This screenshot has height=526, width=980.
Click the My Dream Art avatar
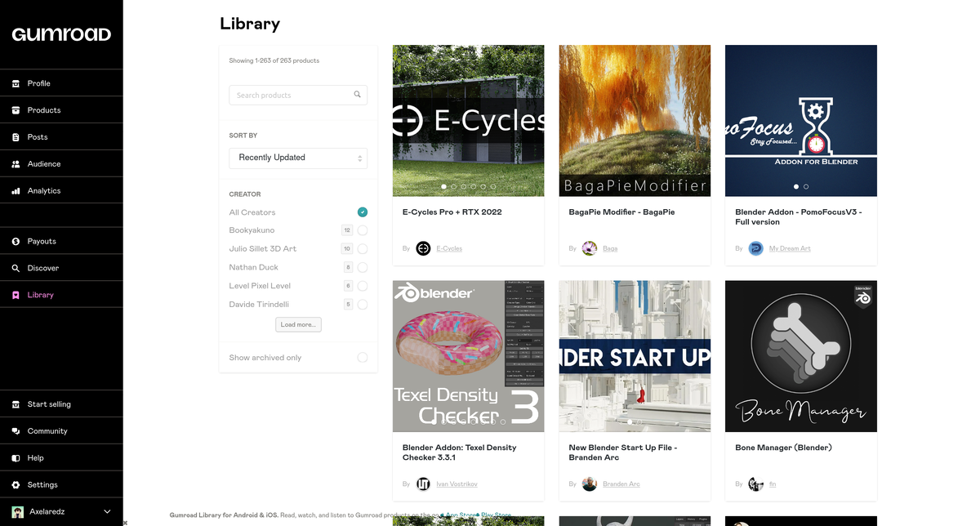[x=756, y=248]
